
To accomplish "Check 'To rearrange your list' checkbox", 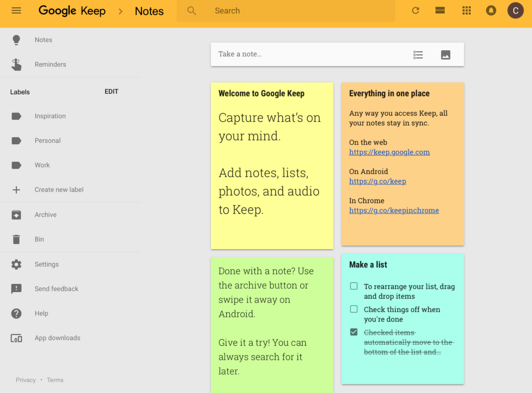I will click(x=354, y=286).
